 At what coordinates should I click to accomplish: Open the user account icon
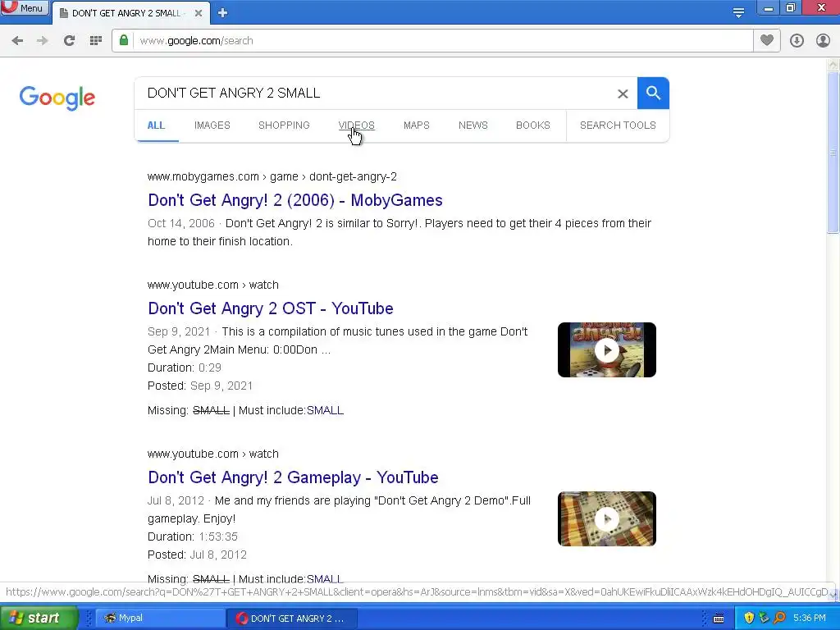pos(823,41)
